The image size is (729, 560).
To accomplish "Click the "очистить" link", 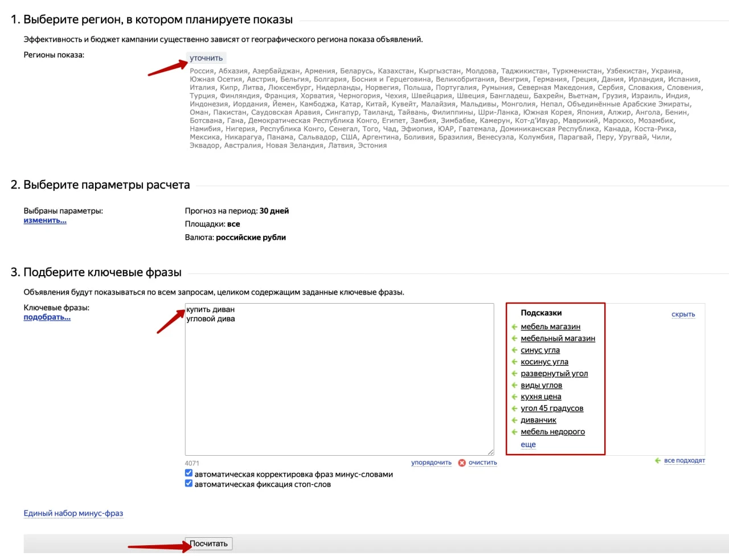I will pyautogui.click(x=483, y=463).
